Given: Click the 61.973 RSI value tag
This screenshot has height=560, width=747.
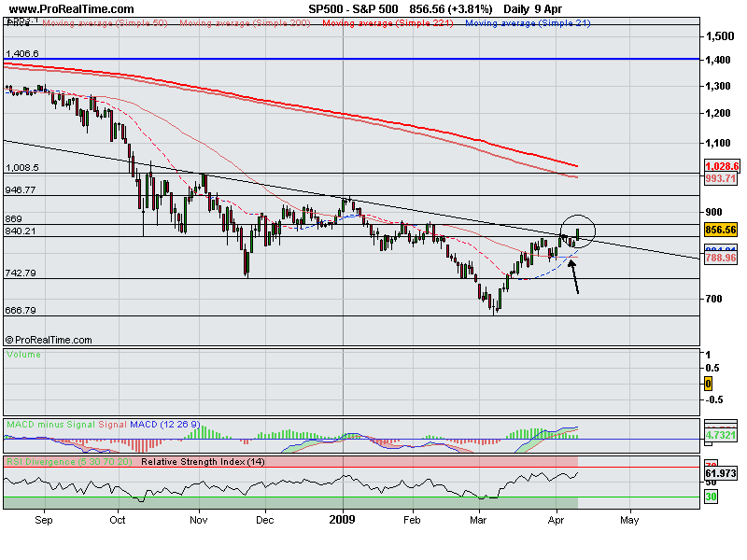Looking at the screenshot, I should (721, 473).
